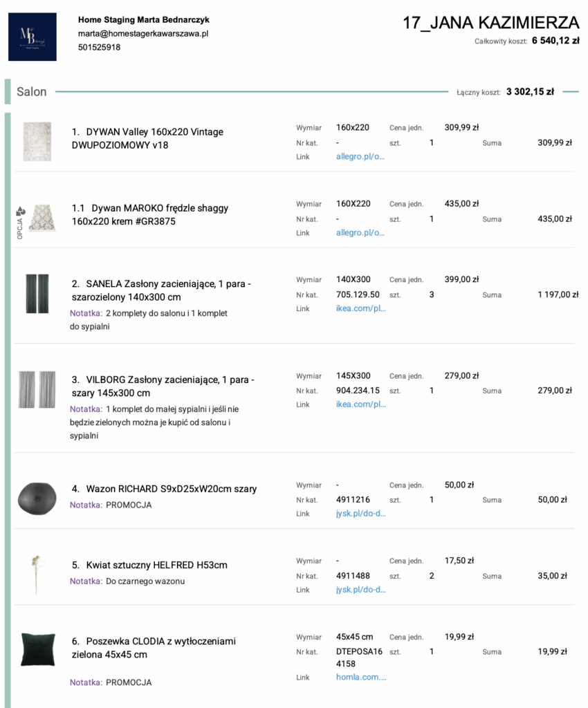Select VILBORG gray curtains thumbnail
Image resolution: width=588 pixels, height=708 pixels.
37,387
